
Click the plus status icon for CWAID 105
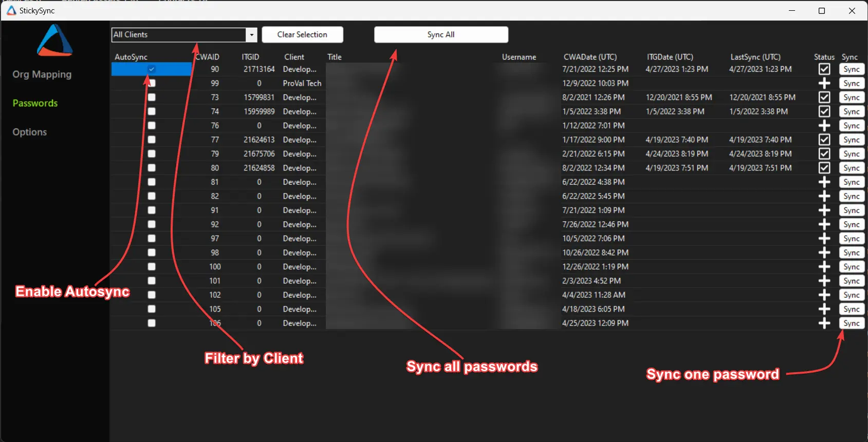pos(824,309)
